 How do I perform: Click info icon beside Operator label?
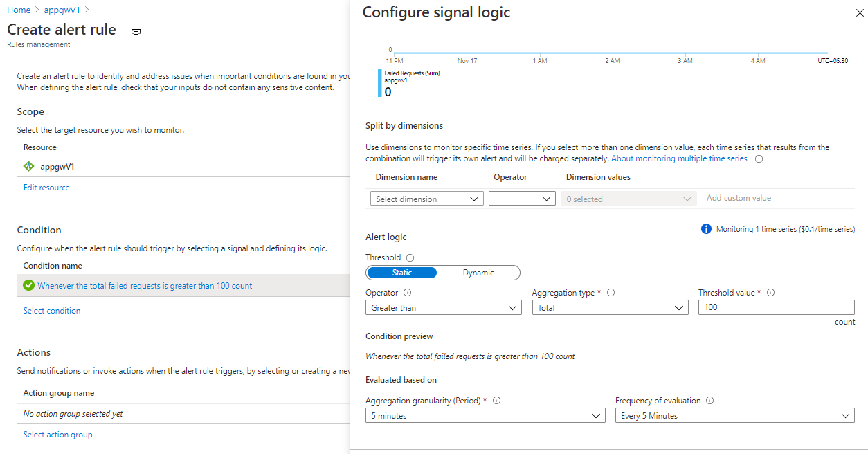click(x=407, y=293)
